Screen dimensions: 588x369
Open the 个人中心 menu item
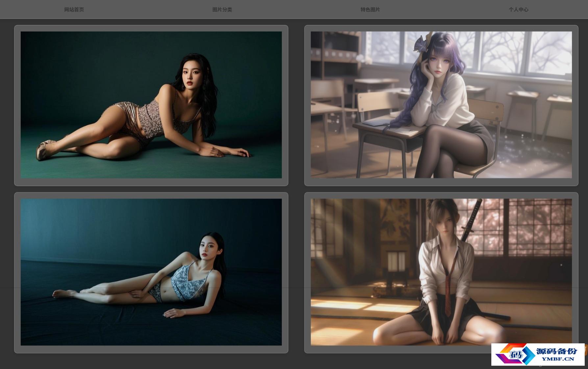click(518, 10)
